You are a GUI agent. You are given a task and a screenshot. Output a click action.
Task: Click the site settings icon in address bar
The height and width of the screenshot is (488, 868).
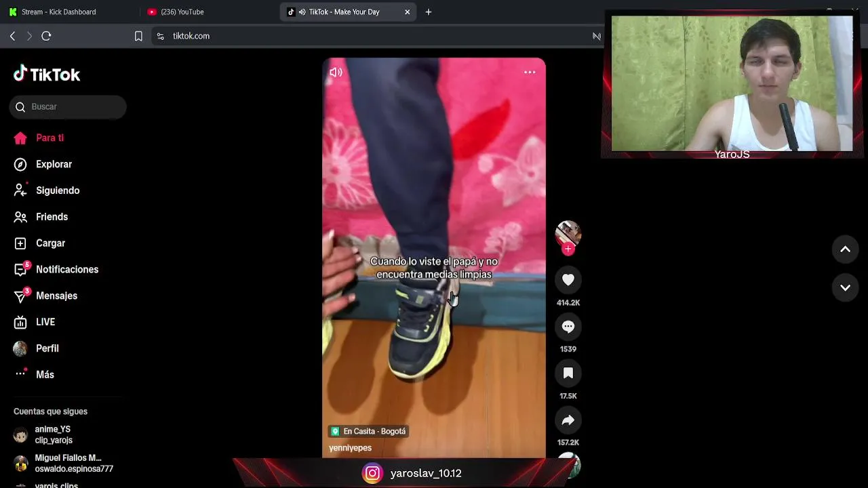pyautogui.click(x=160, y=36)
